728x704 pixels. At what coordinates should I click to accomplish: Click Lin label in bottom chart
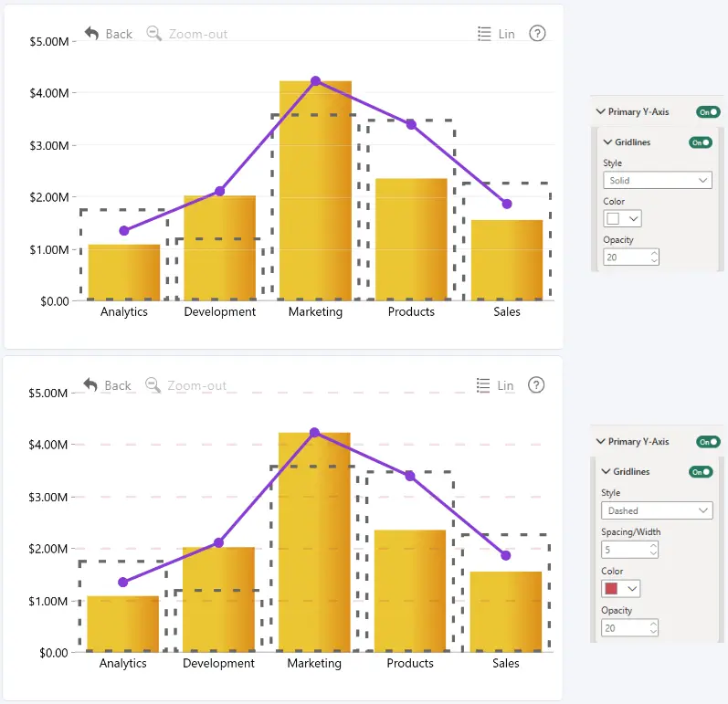pos(506,385)
